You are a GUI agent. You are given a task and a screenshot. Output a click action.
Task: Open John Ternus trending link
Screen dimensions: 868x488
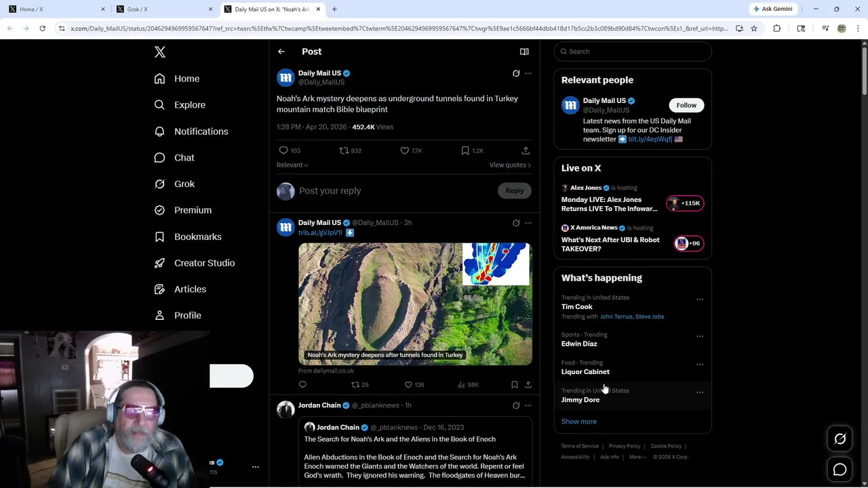pyautogui.click(x=616, y=317)
